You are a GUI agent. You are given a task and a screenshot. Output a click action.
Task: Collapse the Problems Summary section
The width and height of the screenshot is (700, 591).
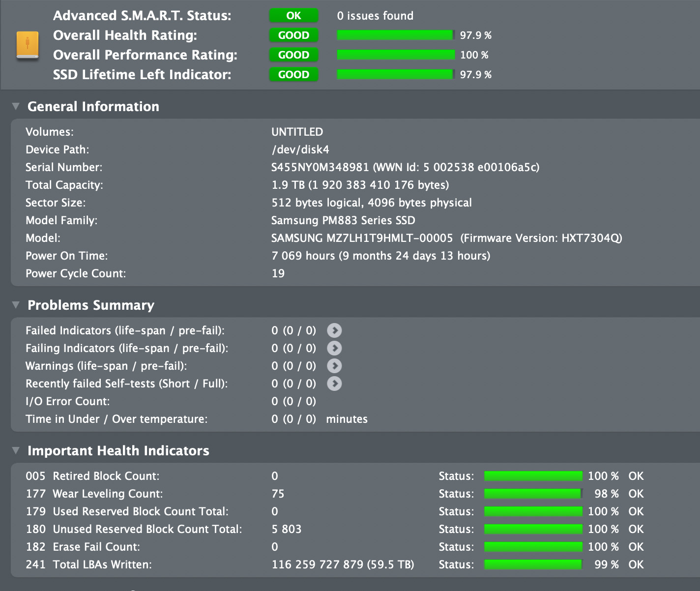coord(16,305)
